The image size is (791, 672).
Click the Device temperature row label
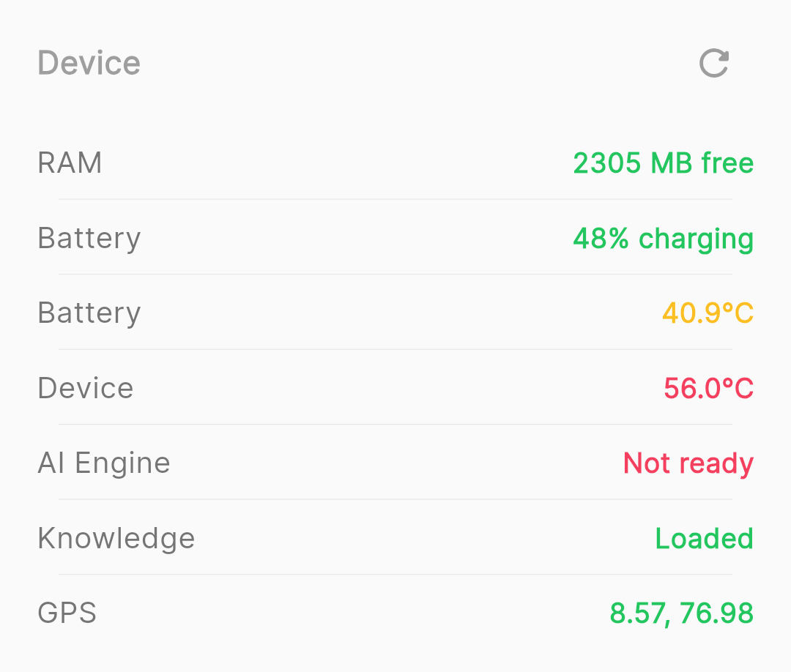pos(85,388)
